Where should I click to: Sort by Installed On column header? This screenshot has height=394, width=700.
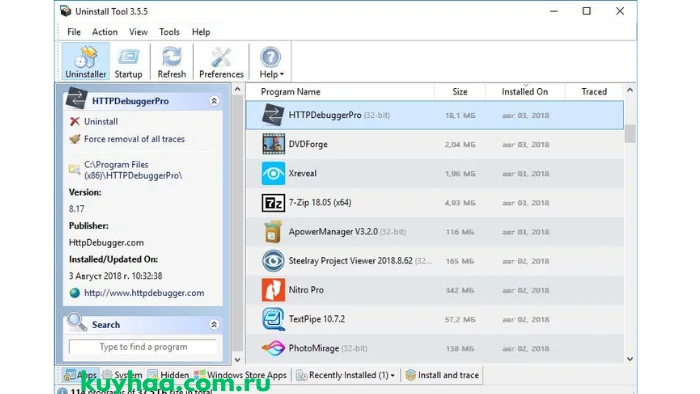(525, 91)
